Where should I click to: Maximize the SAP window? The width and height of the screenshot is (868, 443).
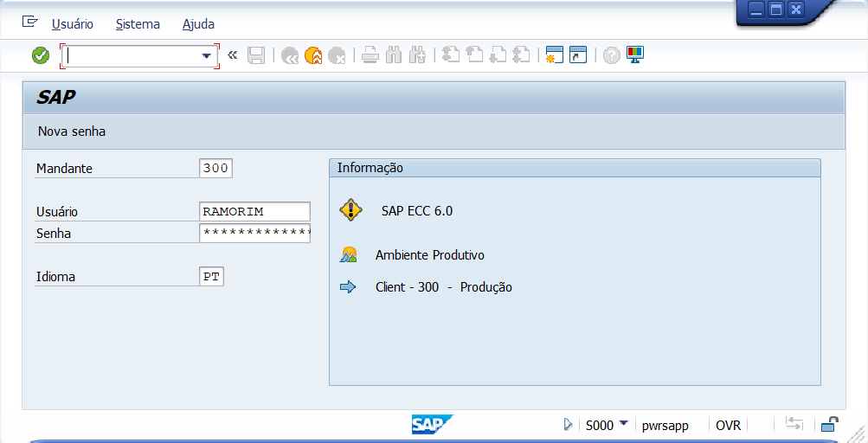(x=776, y=10)
